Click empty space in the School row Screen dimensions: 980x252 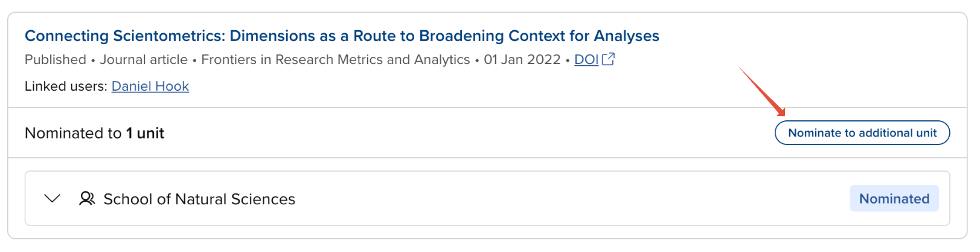pyautogui.click(x=543, y=199)
